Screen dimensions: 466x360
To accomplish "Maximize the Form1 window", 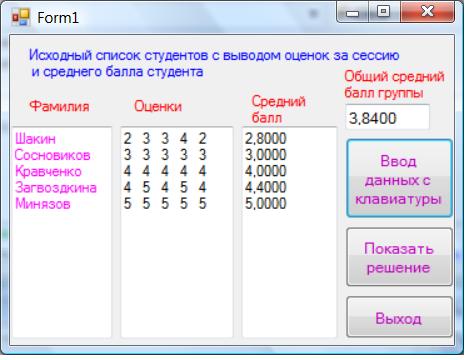I will (x=384, y=12).
